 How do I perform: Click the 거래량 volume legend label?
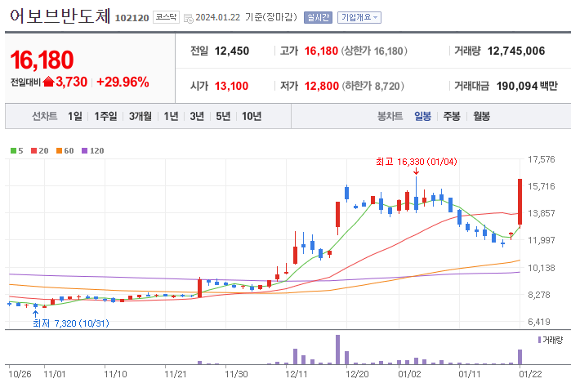click(x=553, y=340)
